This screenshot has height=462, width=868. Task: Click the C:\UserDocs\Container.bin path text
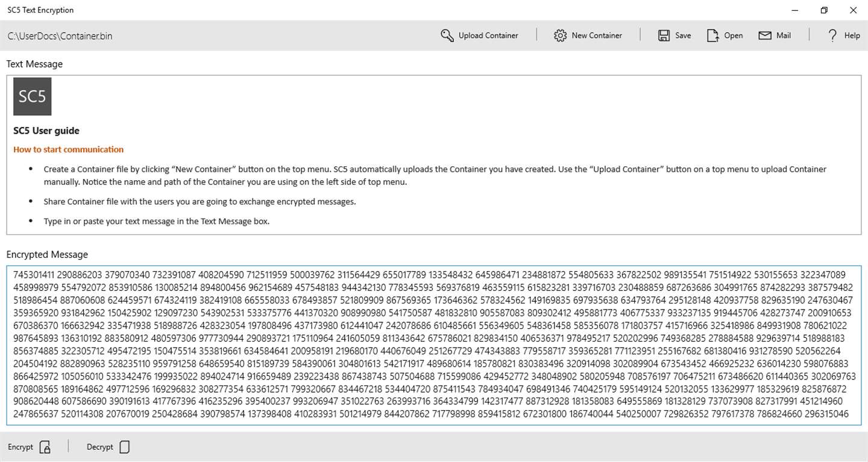(x=60, y=36)
